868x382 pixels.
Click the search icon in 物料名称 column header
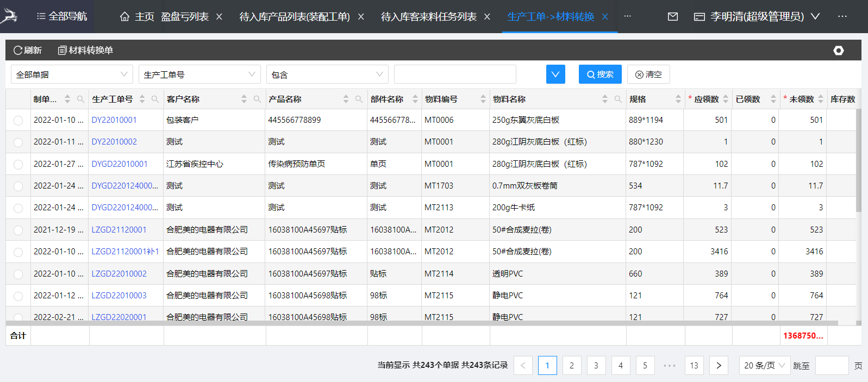click(x=618, y=99)
